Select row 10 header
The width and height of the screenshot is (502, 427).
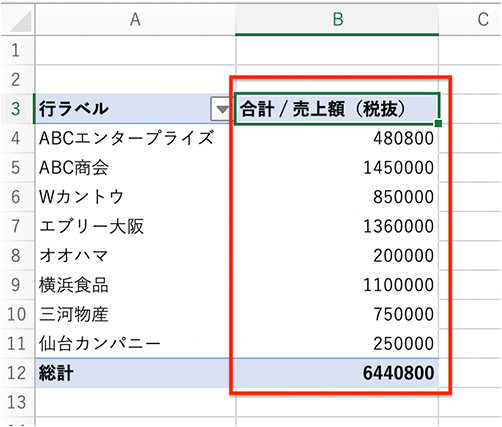pos(17,314)
